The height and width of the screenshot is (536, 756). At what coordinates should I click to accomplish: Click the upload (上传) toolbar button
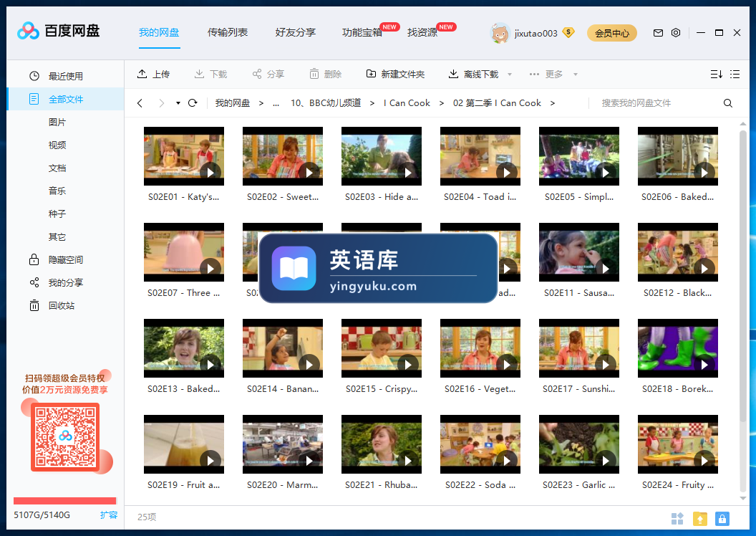(x=153, y=75)
